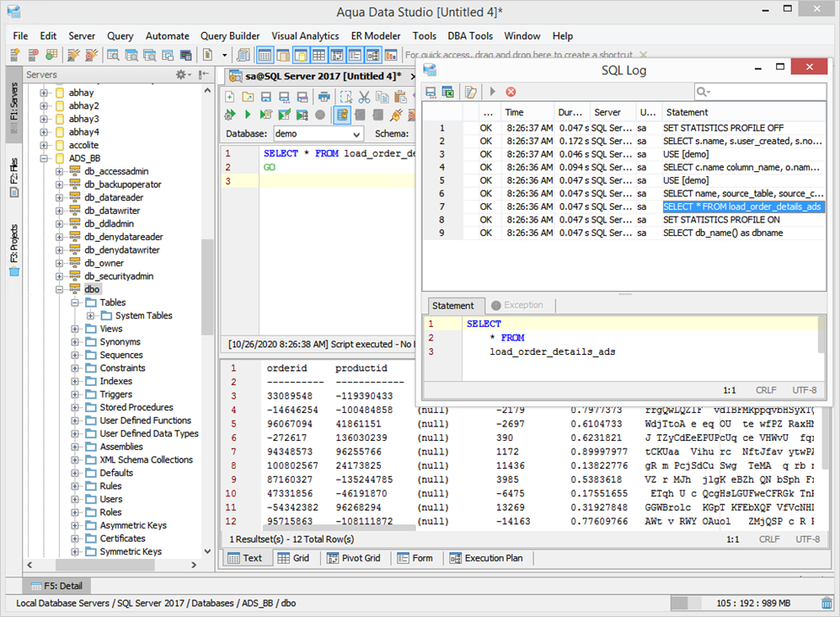Click the New Script icon in editor toolbar
Image resolution: width=840 pixels, height=617 pixels.
pyautogui.click(x=230, y=98)
